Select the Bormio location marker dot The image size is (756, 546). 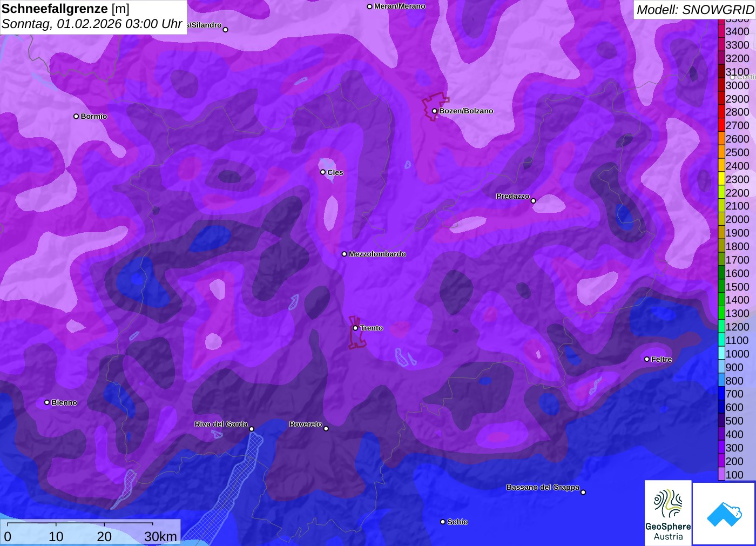coord(76,116)
